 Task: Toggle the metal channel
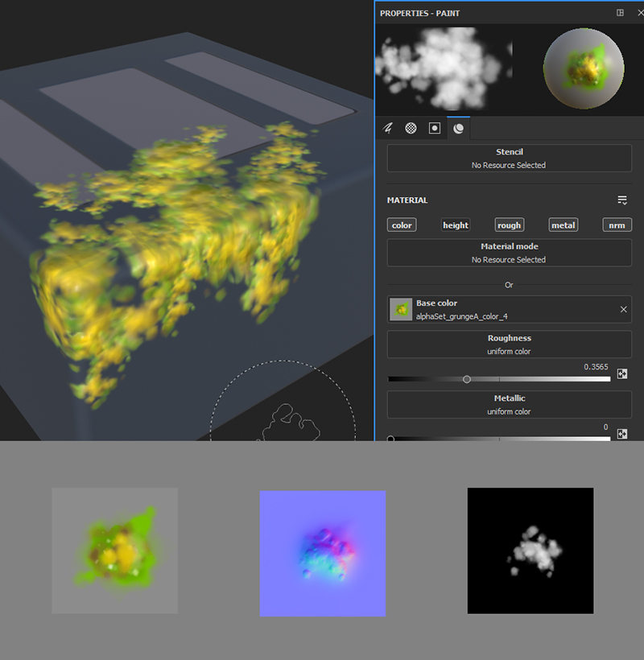(563, 225)
